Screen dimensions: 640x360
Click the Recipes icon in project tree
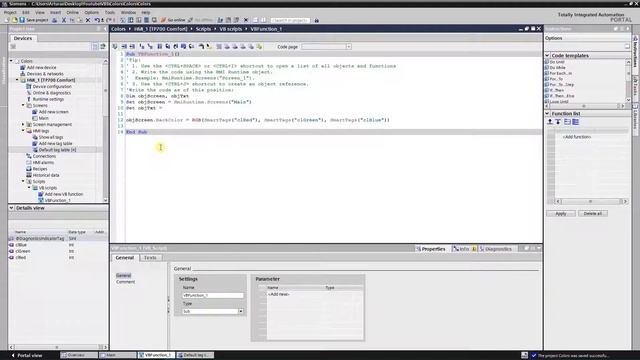point(29,169)
